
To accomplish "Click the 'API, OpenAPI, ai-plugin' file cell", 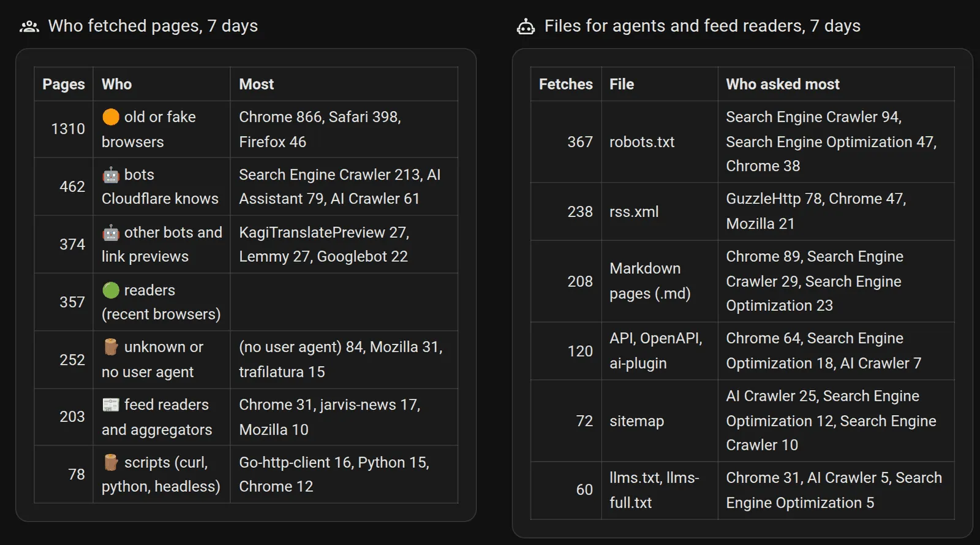I will [660, 351].
